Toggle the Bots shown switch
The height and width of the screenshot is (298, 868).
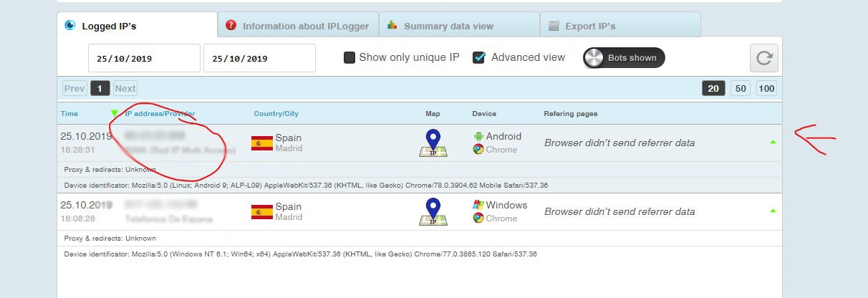tap(624, 58)
